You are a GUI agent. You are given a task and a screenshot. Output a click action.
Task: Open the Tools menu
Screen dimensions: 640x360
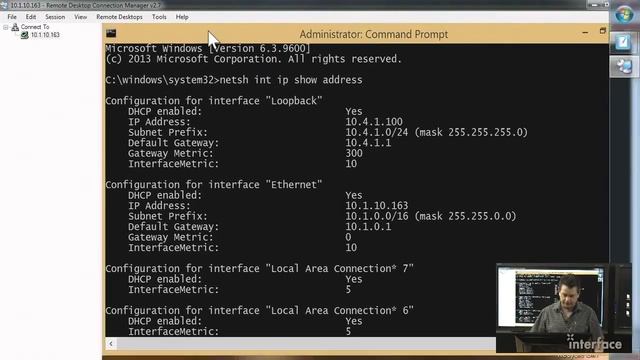(159, 17)
